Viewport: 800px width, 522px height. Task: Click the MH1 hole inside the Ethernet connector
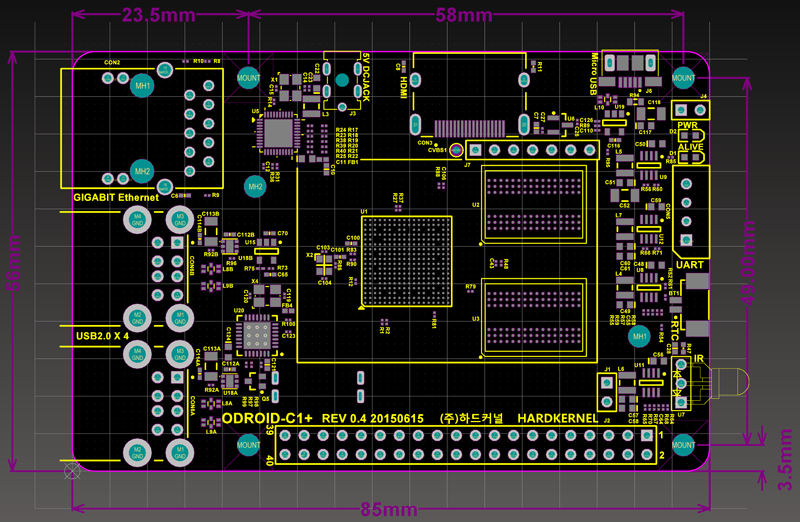pyautogui.click(x=143, y=87)
